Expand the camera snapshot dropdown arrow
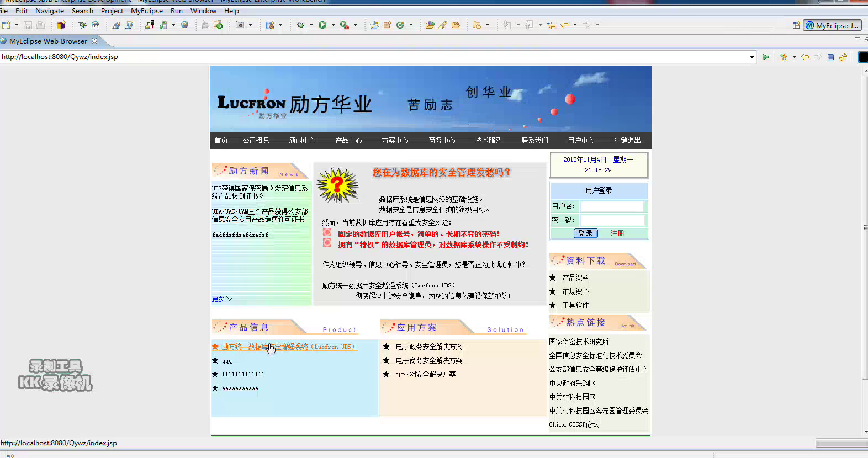Image resolution: width=868 pixels, height=458 pixels. pyautogui.click(x=250, y=25)
